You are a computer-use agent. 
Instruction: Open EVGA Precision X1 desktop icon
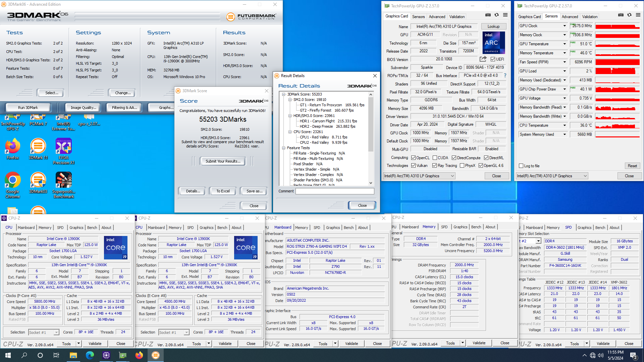tap(64, 152)
